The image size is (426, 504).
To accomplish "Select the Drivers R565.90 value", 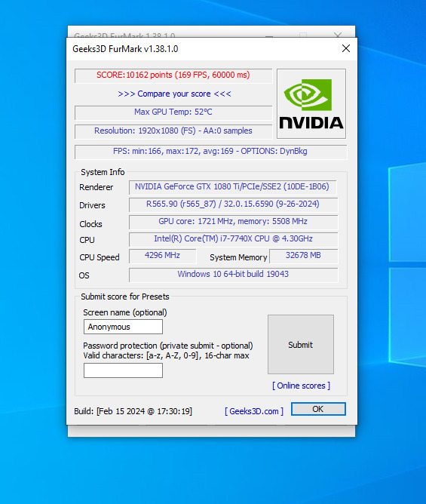I will coord(233,204).
